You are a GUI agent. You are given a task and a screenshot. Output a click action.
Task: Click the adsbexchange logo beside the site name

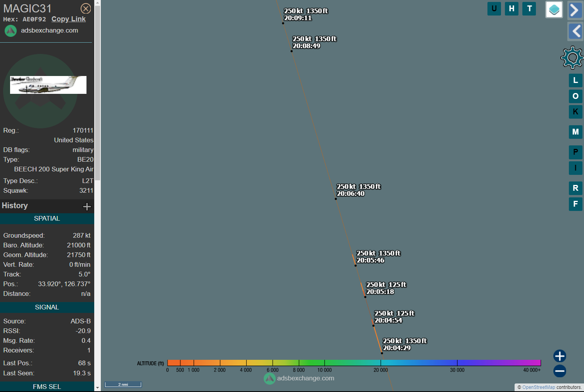(x=10, y=31)
